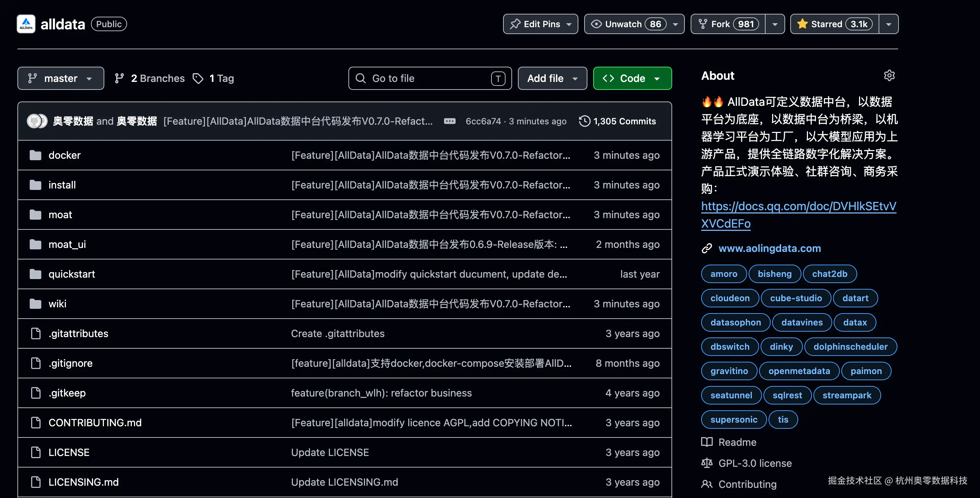Open the fork options dropdown arrow
The width and height of the screenshot is (980, 498).
(x=775, y=24)
